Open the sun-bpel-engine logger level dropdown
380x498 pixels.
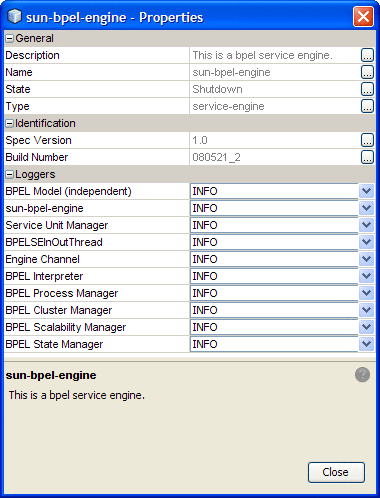pyautogui.click(x=366, y=208)
